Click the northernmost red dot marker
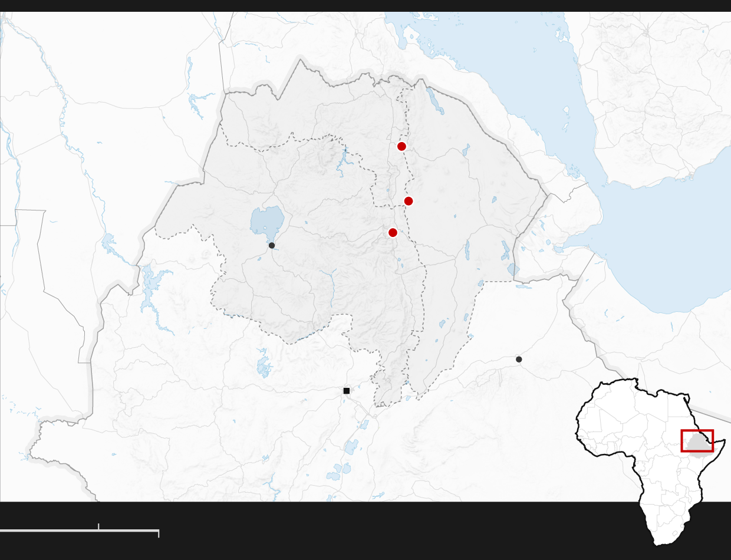This screenshot has width=731, height=560. point(401,146)
